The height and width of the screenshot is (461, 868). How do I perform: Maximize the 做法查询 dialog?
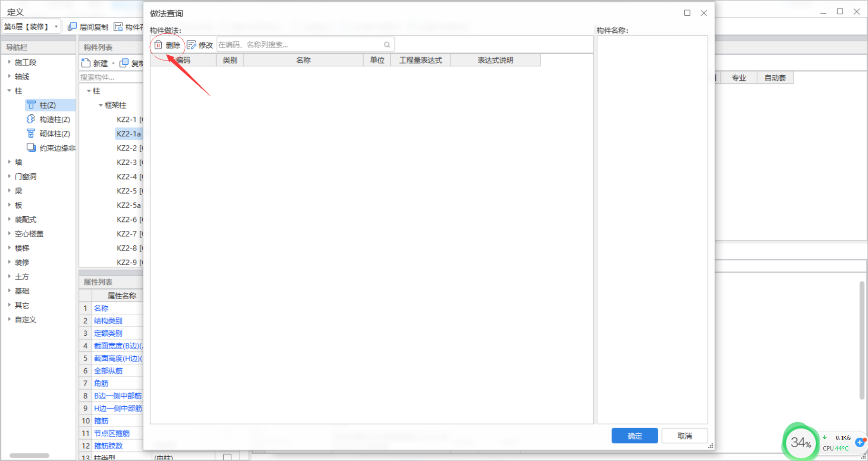(x=687, y=13)
